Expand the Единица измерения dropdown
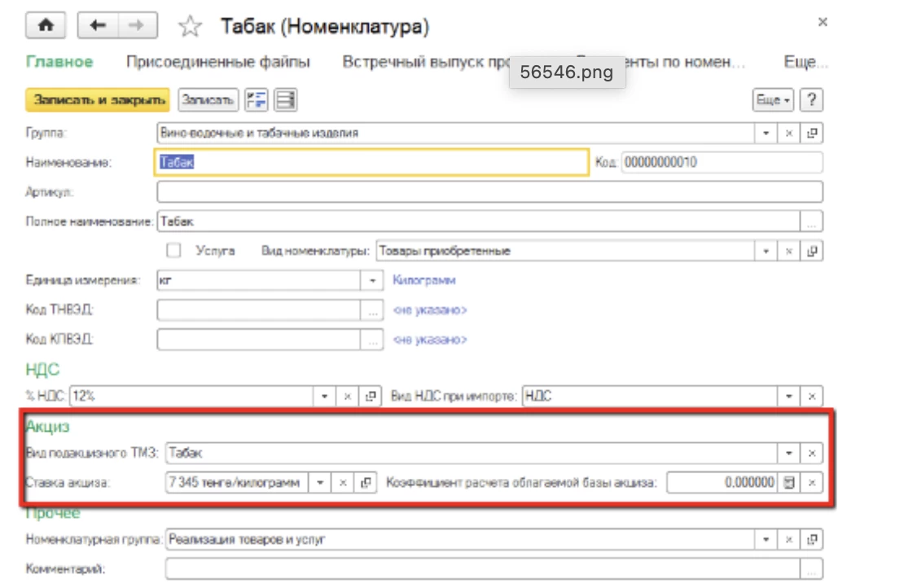 [x=372, y=281]
